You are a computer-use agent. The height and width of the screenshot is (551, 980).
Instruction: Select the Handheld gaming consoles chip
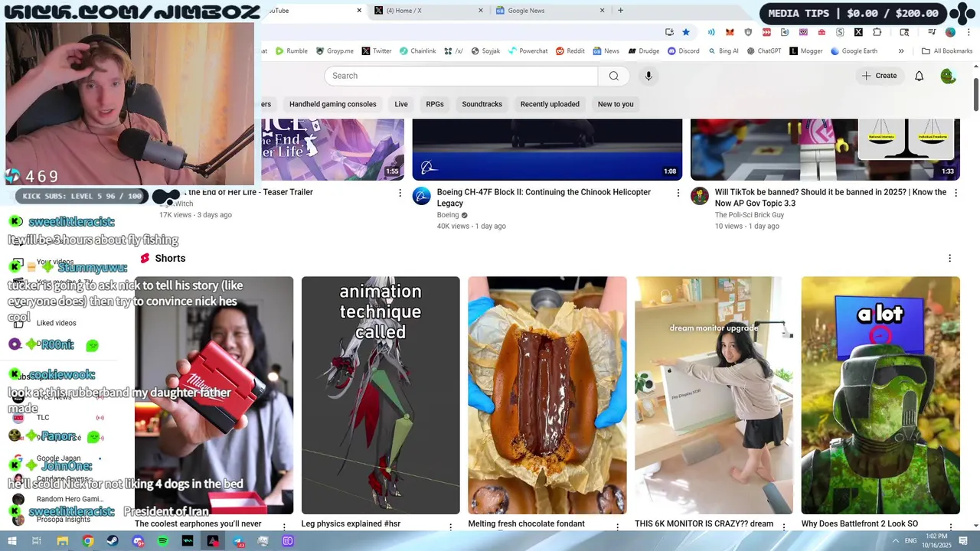pyautogui.click(x=333, y=104)
